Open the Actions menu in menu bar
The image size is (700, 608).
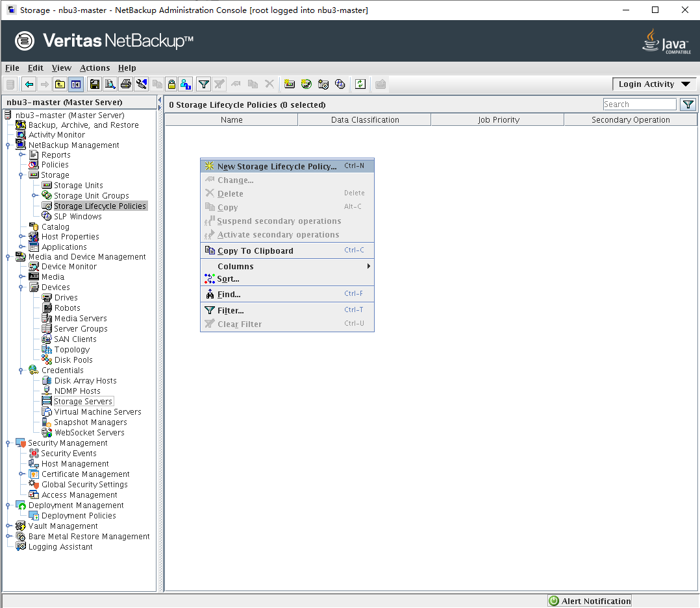95,68
